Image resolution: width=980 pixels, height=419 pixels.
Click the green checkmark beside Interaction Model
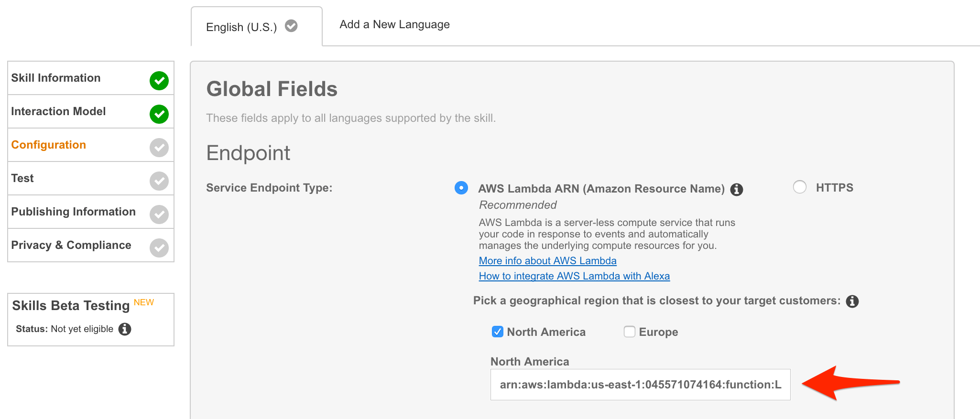click(159, 114)
